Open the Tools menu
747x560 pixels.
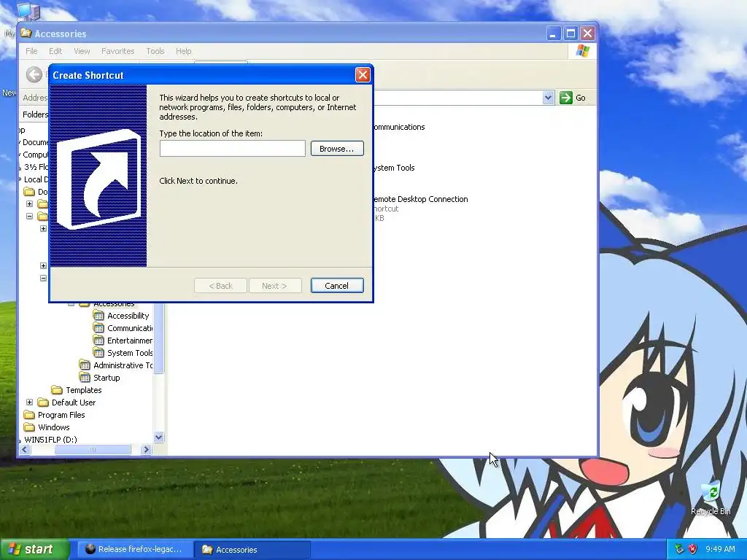(x=155, y=51)
